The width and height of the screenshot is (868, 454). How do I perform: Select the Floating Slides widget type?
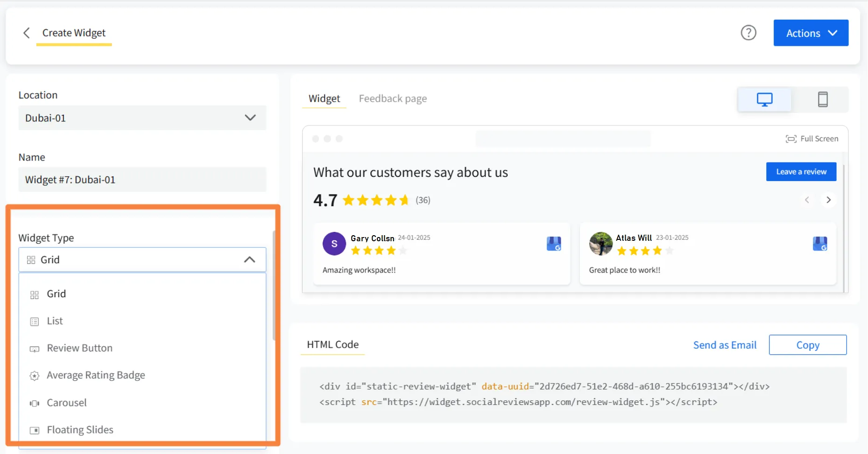(x=80, y=429)
